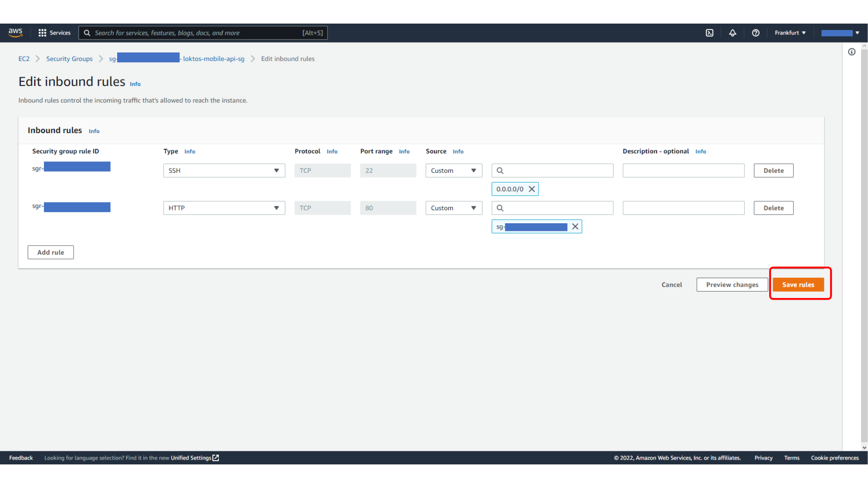Click the Save rules button
868x488 pixels.
[x=798, y=285]
